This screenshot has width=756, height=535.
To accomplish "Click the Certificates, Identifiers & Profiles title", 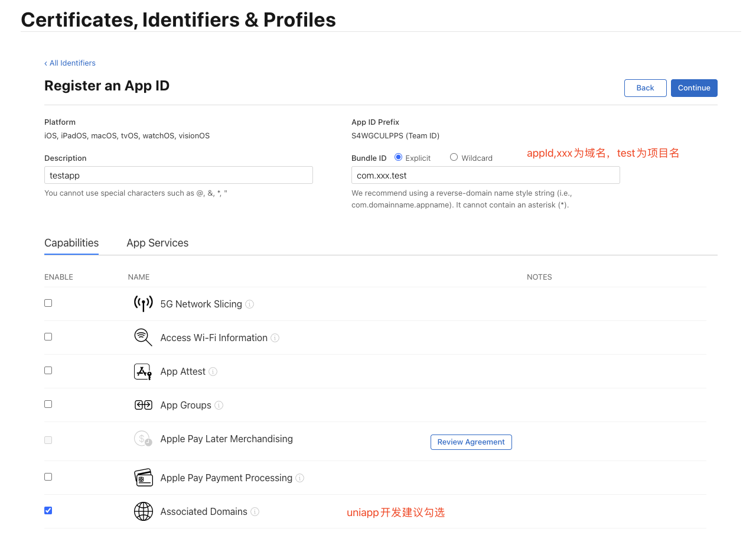I will (178, 20).
